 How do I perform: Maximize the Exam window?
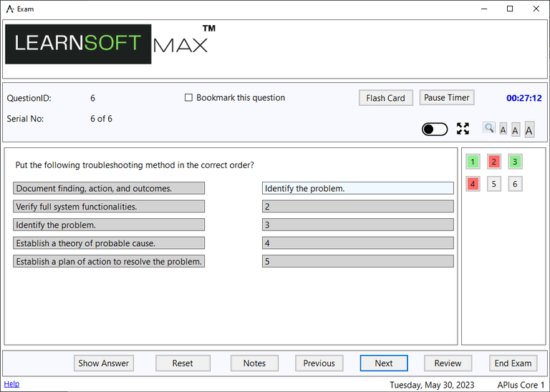click(510, 9)
